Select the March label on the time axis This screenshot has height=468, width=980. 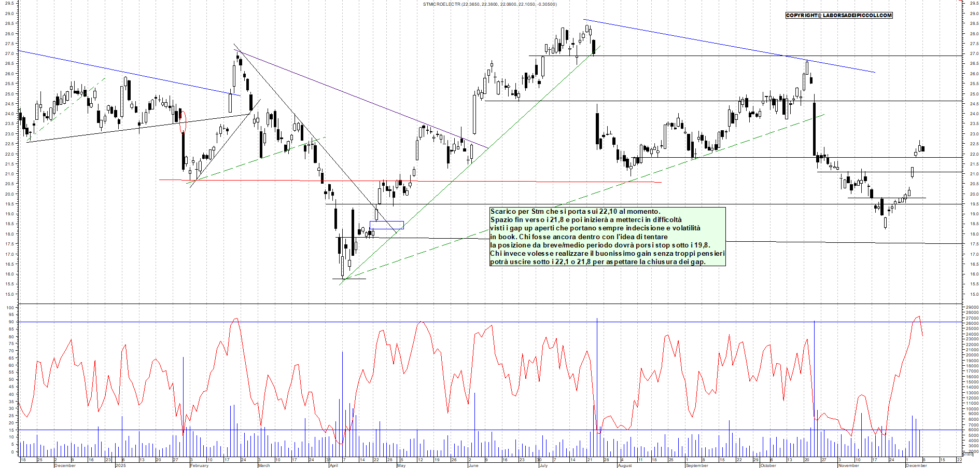[264, 465]
